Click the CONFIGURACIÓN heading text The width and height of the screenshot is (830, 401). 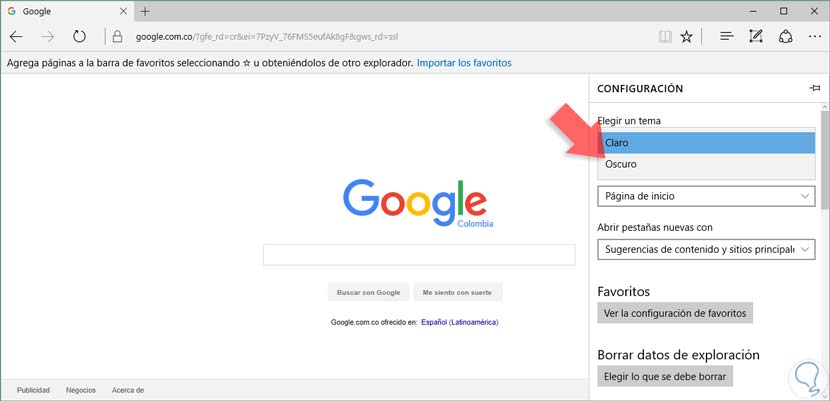click(640, 89)
